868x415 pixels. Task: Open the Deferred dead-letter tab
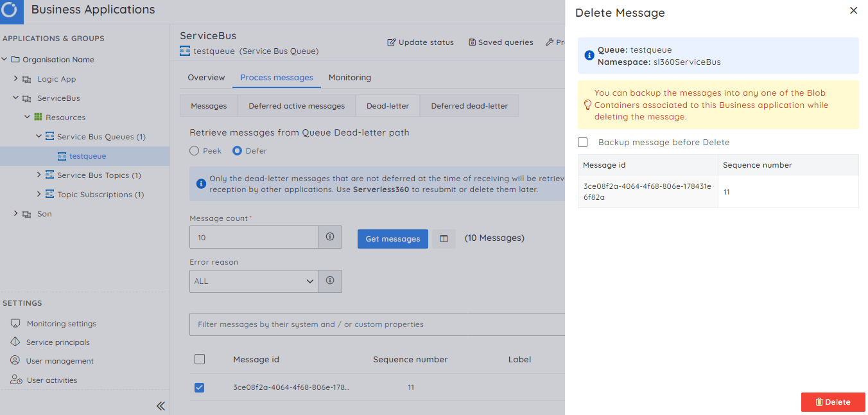pyautogui.click(x=469, y=106)
